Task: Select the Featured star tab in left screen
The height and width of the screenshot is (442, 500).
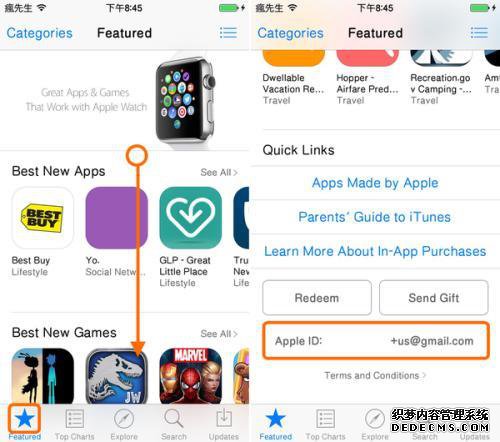Action: coord(25,422)
